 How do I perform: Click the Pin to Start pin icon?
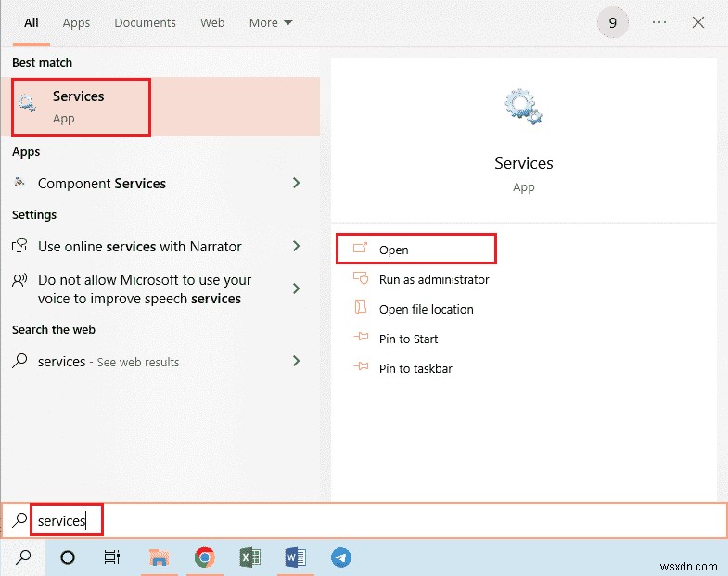pos(361,337)
